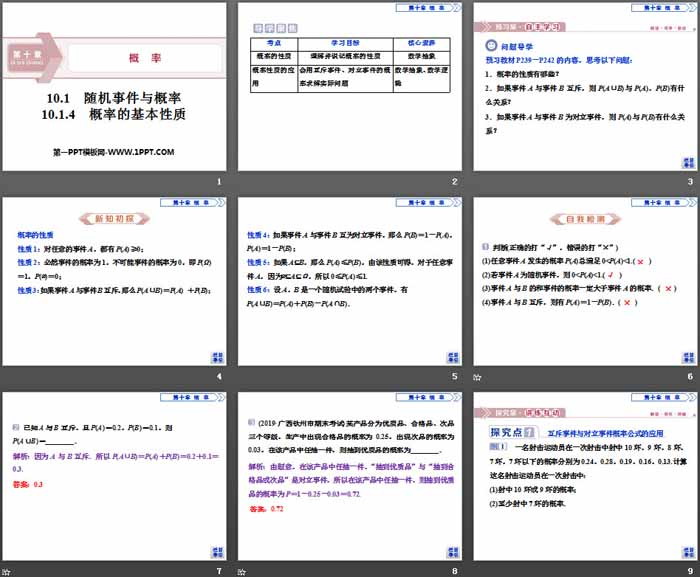Click the slide number 5 label
Image resolution: width=700 pixels, height=577 pixels.
tap(454, 376)
